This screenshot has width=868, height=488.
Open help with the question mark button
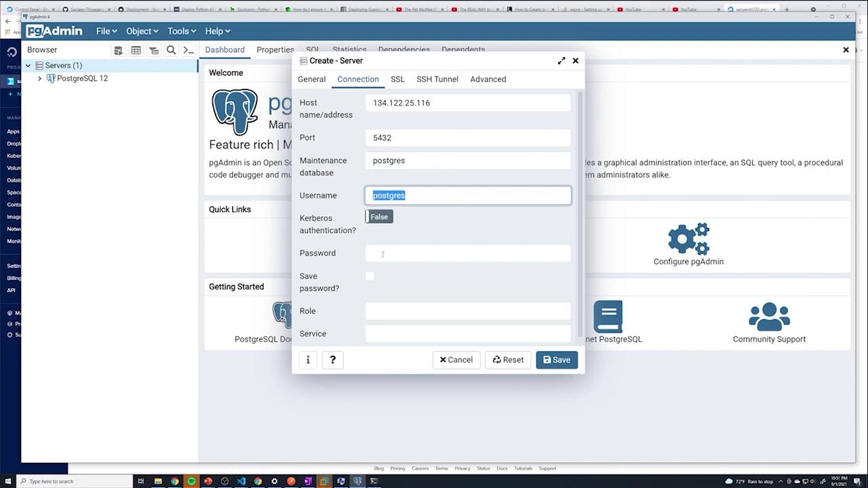coord(332,360)
